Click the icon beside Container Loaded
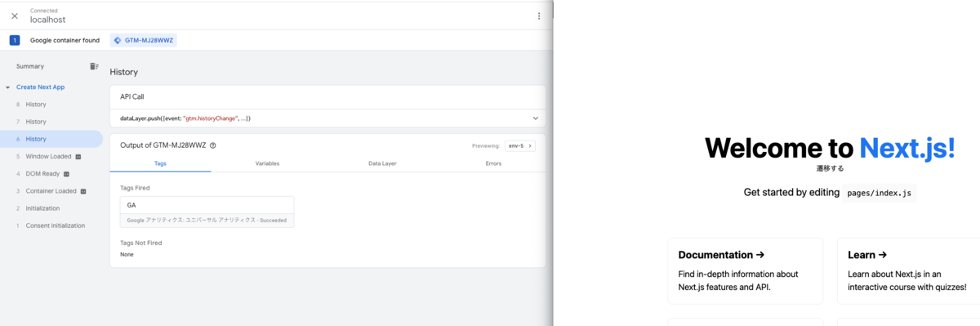The image size is (980, 326). click(x=83, y=191)
